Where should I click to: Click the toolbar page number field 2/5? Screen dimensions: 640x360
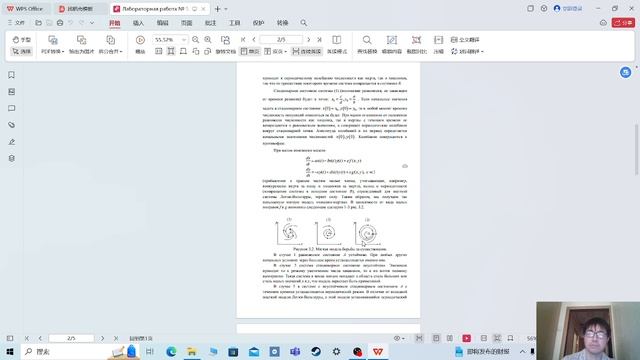pos(281,40)
